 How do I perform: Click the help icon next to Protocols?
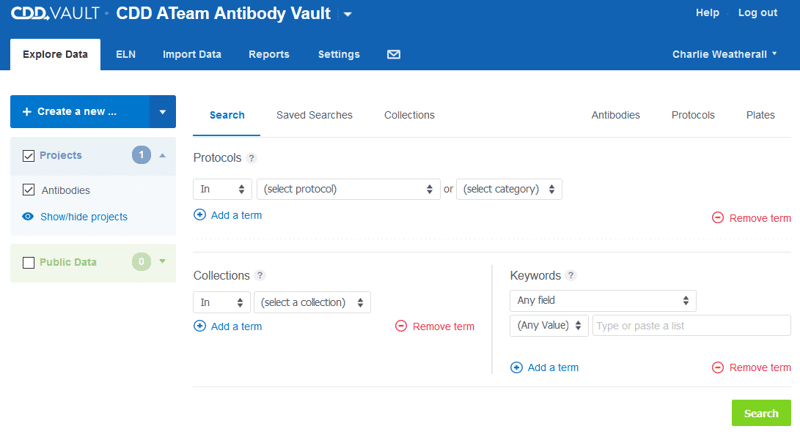coord(251,158)
